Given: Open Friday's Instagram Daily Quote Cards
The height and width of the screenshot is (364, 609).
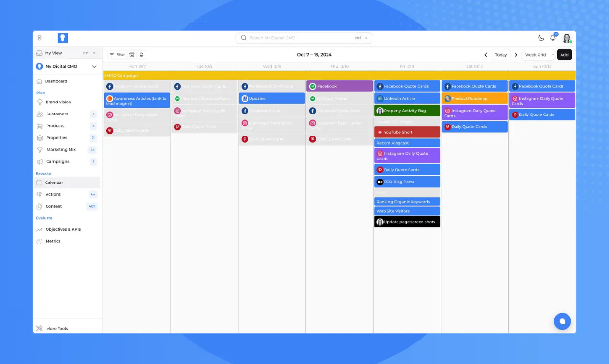Looking at the screenshot, I should 407,156.
